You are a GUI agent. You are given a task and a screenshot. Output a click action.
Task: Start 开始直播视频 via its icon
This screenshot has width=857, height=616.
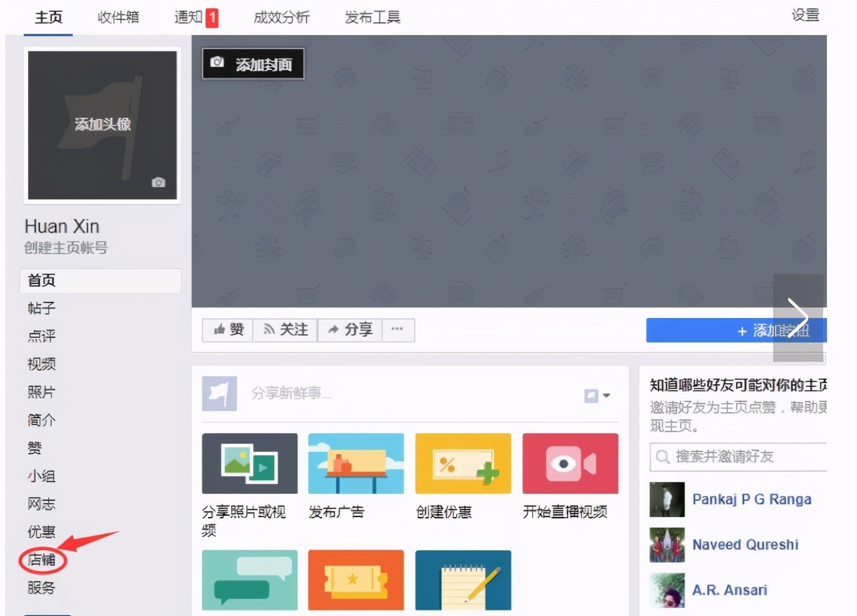point(569,463)
